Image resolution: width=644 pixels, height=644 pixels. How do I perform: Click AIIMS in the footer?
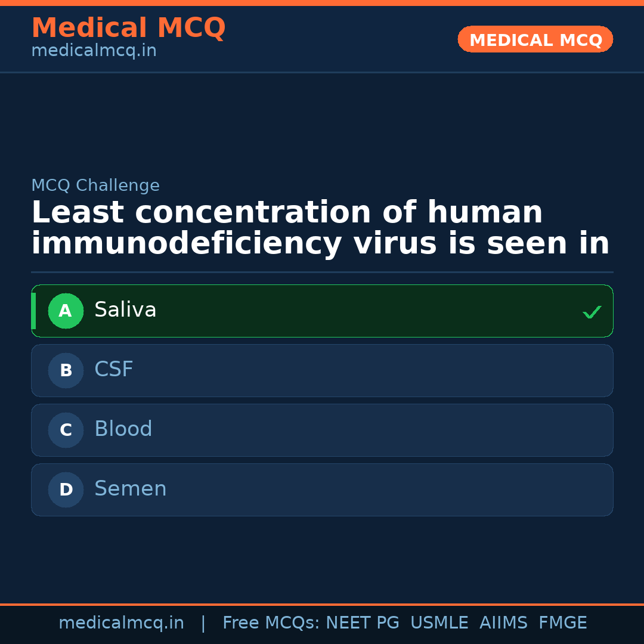click(x=503, y=623)
